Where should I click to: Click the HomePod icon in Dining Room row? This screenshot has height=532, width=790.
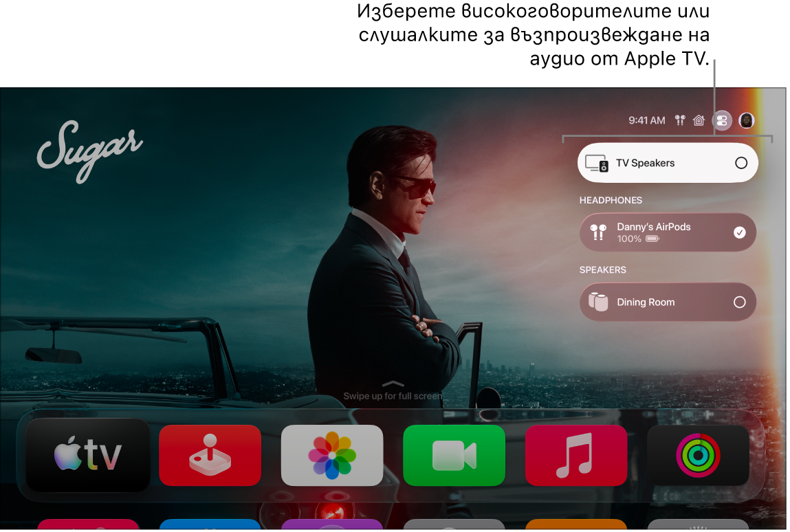[x=598, y=302]
